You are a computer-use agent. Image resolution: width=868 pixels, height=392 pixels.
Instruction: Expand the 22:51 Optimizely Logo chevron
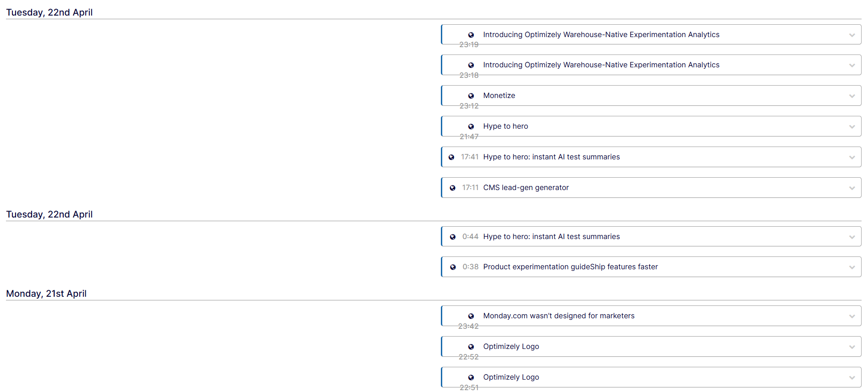[x=852, y=378]
